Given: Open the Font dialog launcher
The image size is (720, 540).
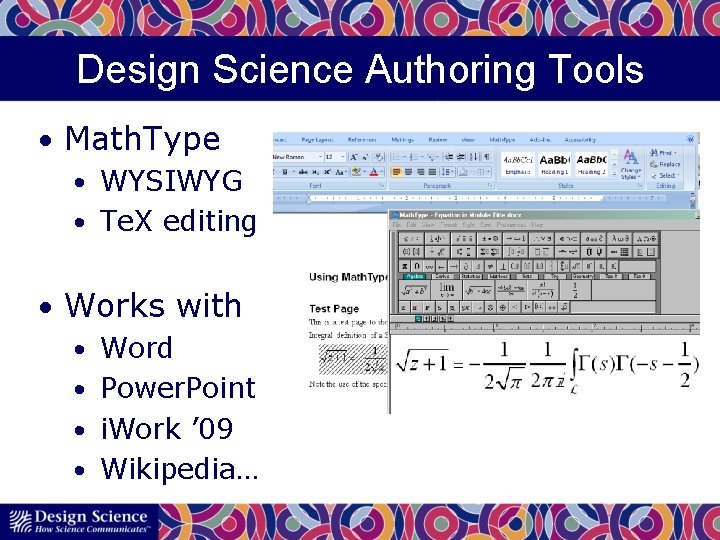Looking at the screenshot, I should click(x=382, y=185).
